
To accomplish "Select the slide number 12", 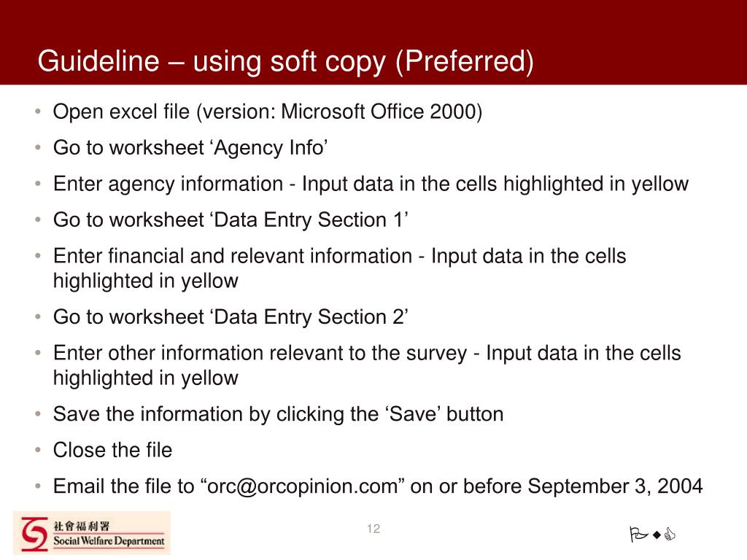I will (x=373, y=529).
